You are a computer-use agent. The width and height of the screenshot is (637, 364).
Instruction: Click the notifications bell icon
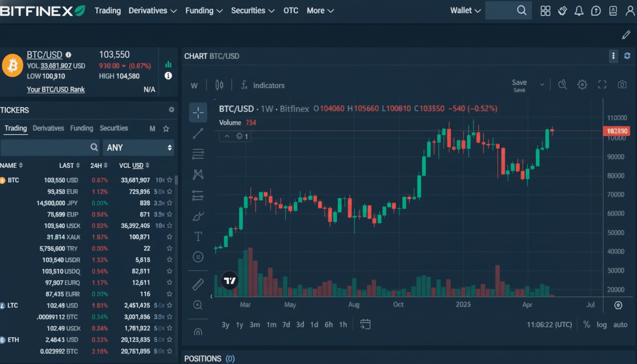(x=579, y=10)
